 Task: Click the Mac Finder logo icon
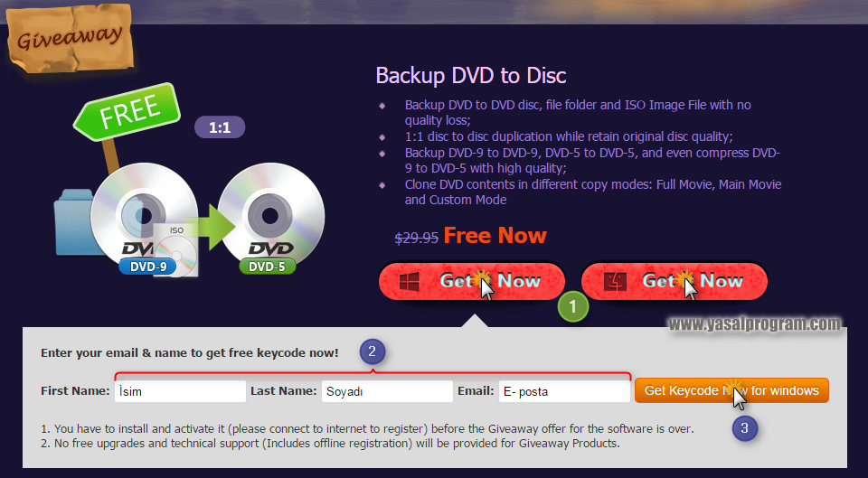click(x=615, y=282)
